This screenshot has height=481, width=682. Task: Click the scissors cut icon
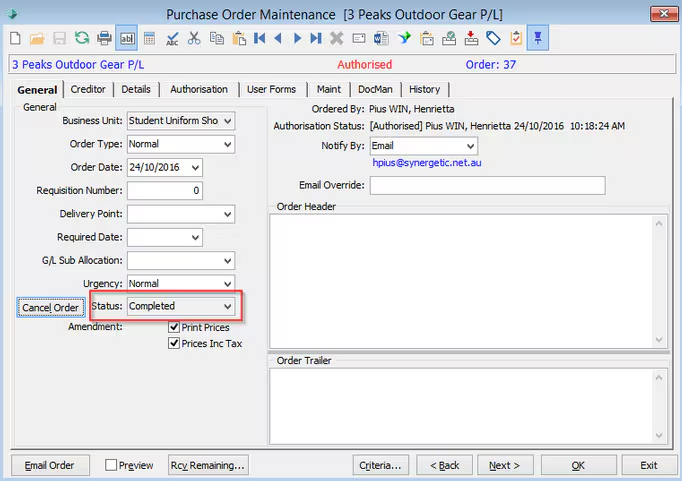194,38
